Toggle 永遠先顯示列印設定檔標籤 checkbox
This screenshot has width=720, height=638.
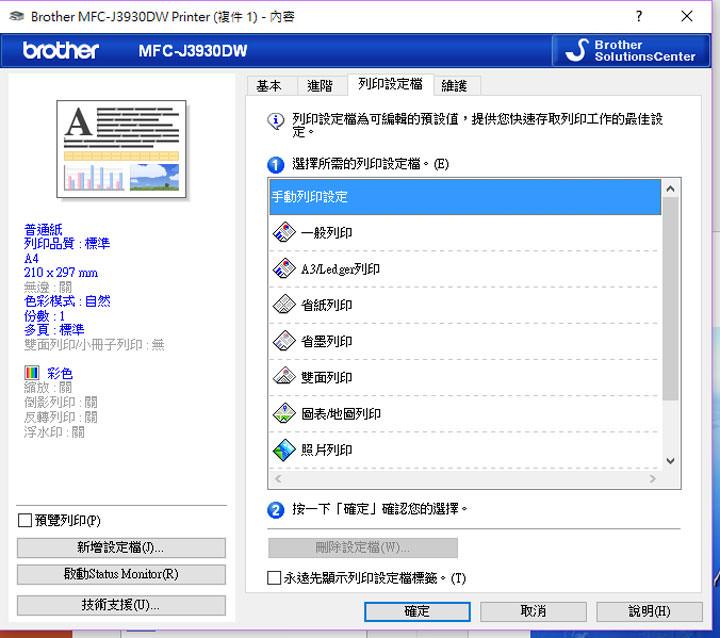[274, 578]
